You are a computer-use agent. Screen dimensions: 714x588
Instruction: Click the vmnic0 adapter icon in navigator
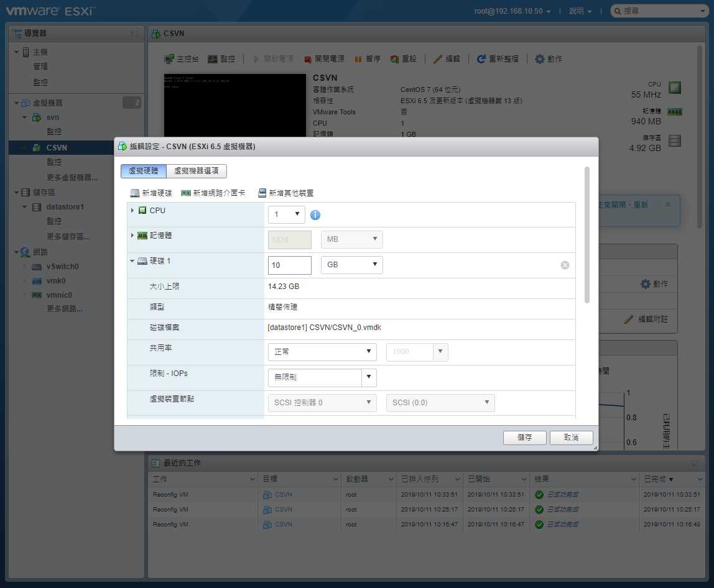tap(37, 295)
